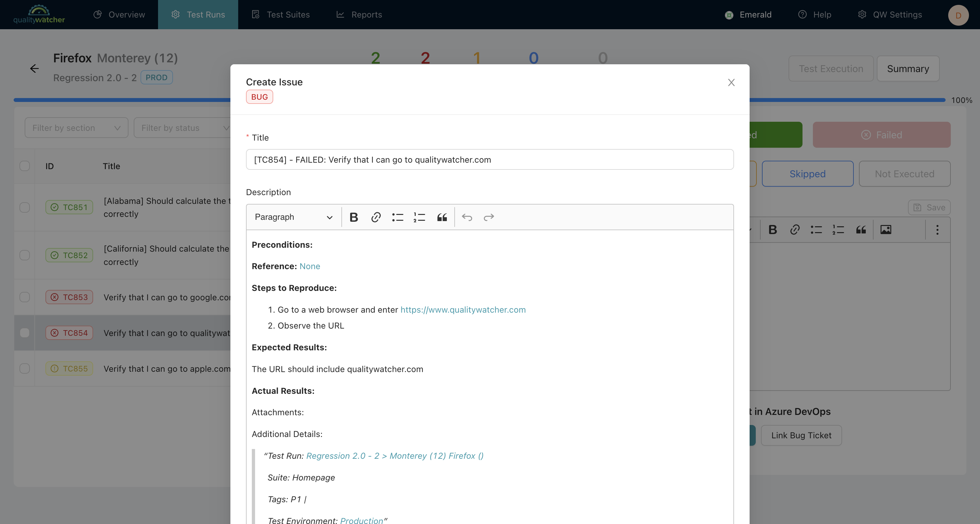Click the TC855 blocked status badge
980x524 pixels.
click(x=69, y=369)
